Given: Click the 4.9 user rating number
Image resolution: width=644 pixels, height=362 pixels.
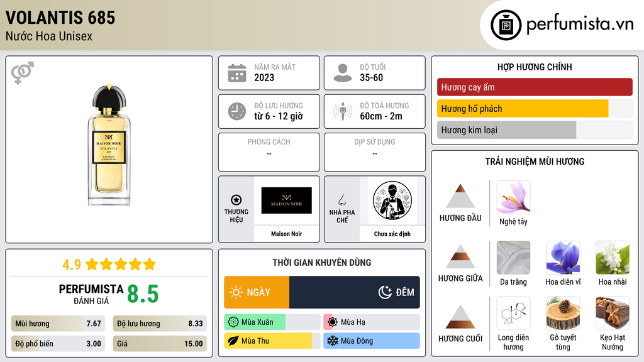Looking at the screenshot, I should (x=72, y=265).
